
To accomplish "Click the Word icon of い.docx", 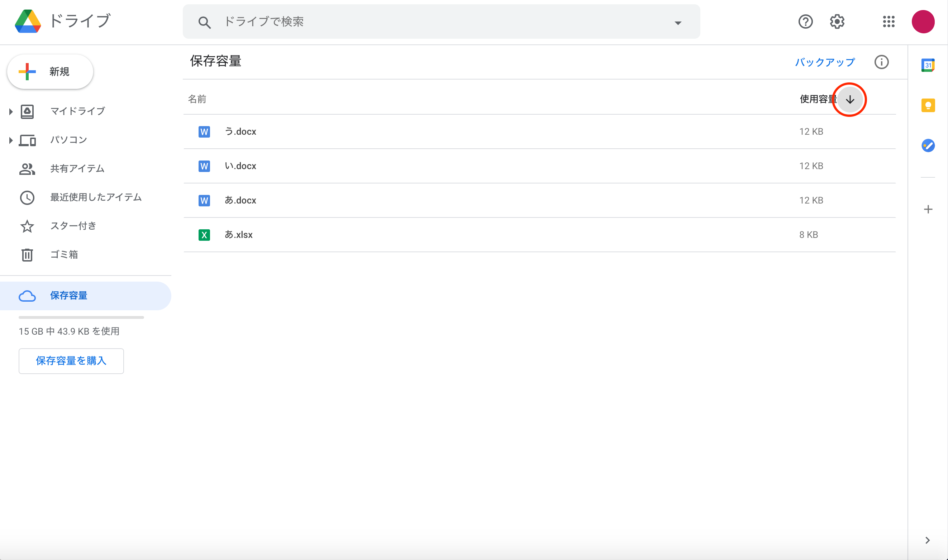I will [204, 166].
